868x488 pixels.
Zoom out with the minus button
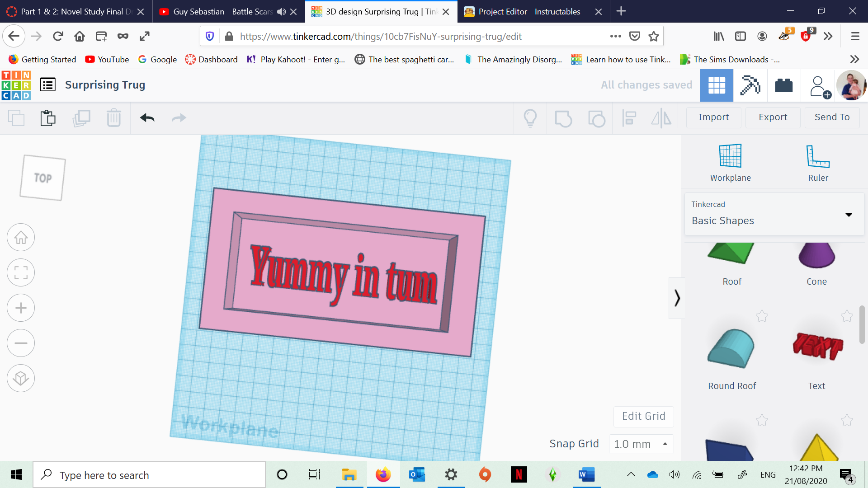pos(21,343)
